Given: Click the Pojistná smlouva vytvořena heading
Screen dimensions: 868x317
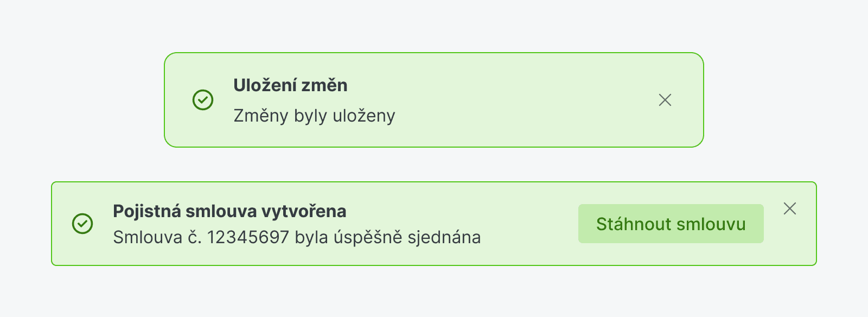Looking at the screenshot, I should 229,211.
